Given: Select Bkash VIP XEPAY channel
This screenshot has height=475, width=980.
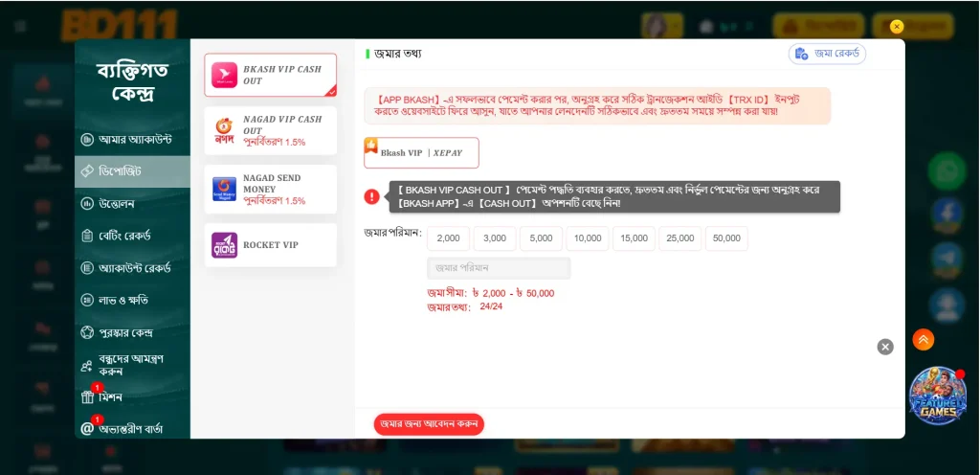Looking at the screenshot, I should pyautogui.click(x=421, y=152).
